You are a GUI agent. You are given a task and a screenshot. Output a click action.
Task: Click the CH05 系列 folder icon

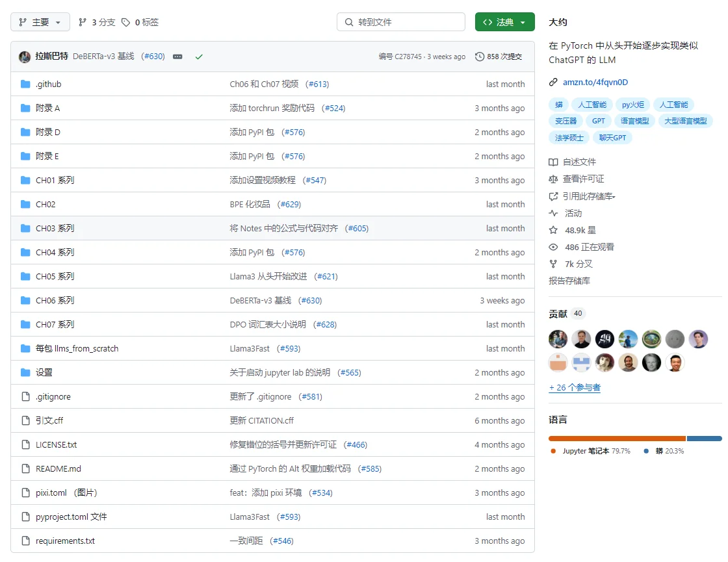25,277
